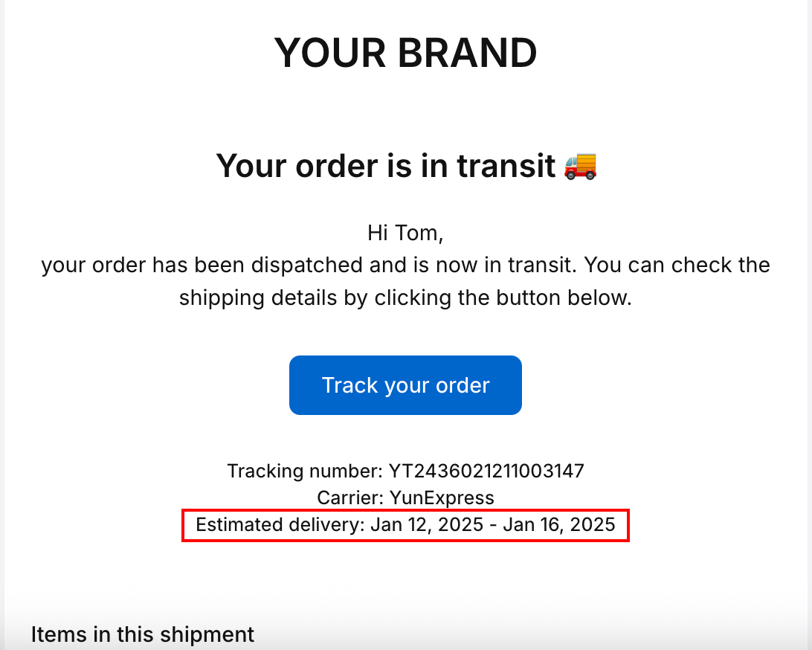The image size is (812, 650).
Task: Click the word 'BRAND' in the header
Action: pos(468,53)
